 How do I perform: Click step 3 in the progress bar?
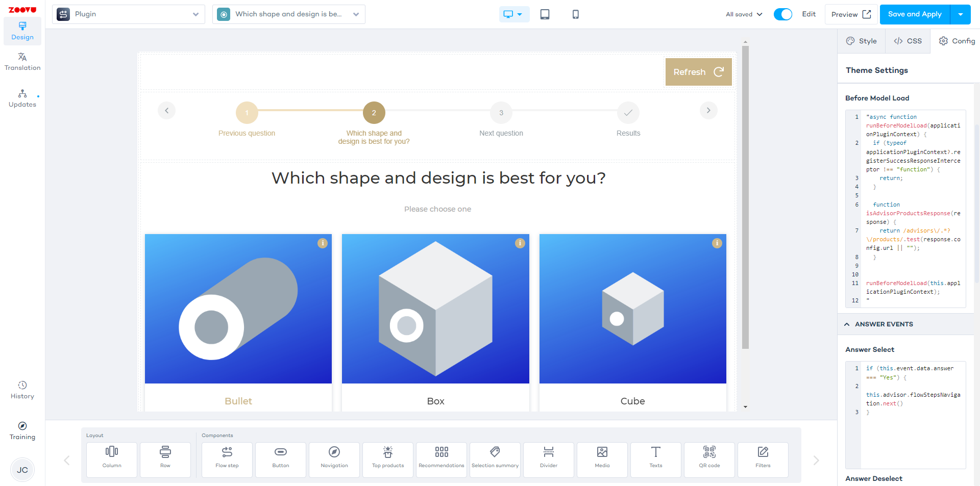point(501,113)
